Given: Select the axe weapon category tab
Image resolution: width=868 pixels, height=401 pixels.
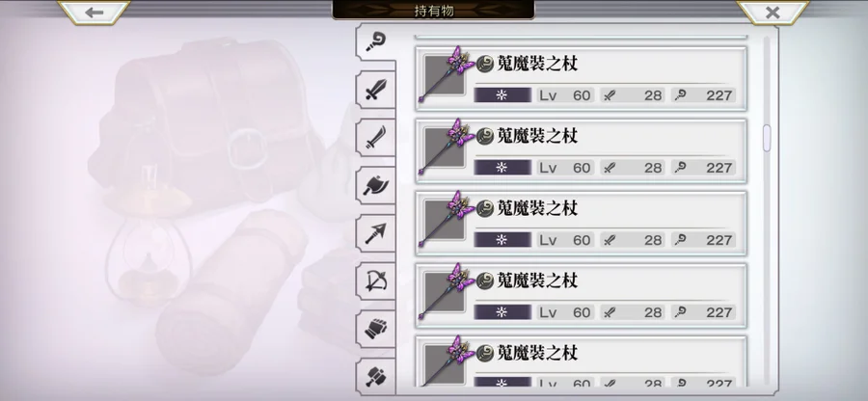Looking at the screenshot, I should tap(376, 185).
